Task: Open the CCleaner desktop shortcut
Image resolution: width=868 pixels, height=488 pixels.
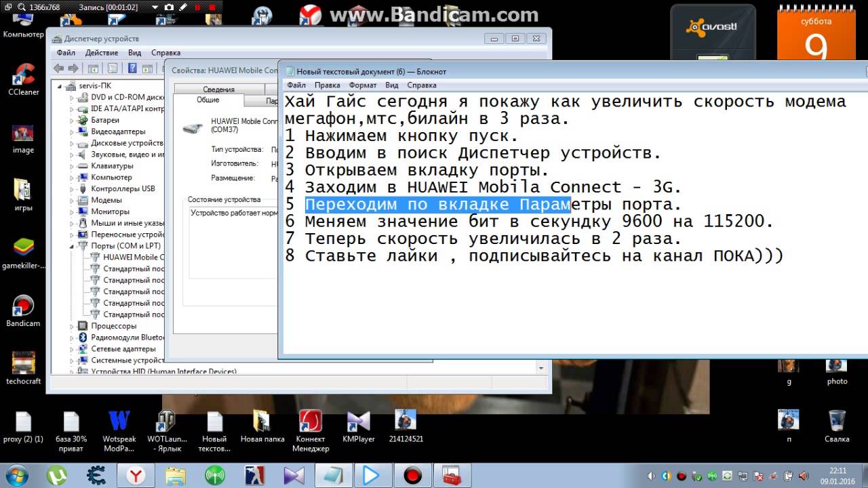Action: tap(24, 78)
